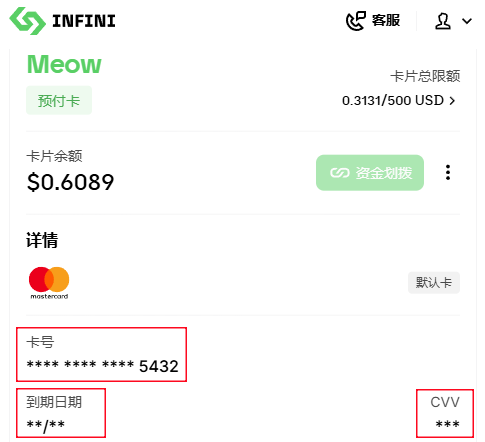Click the 客服 support menu item
The image size is (485, 442).
[x=386, y=21]
